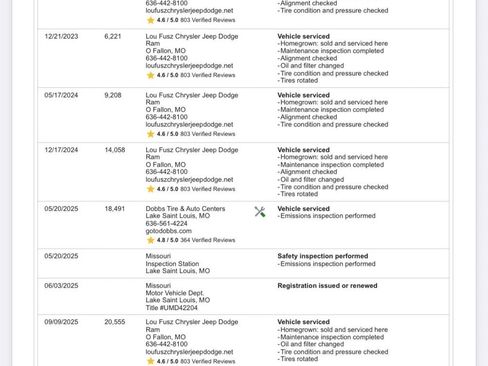Open loufuszchryslerjeepdodge.net link in the 12/21/2023 row

189,66
